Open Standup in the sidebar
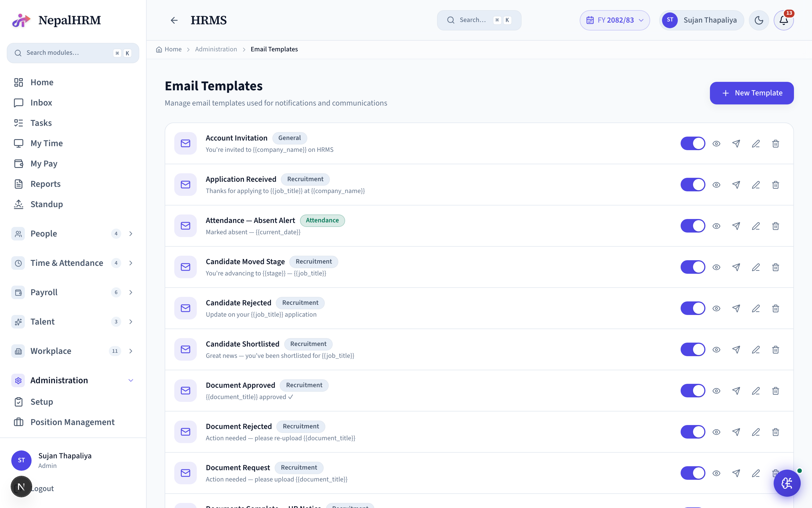The image size is (812, 508). [73, 204]
